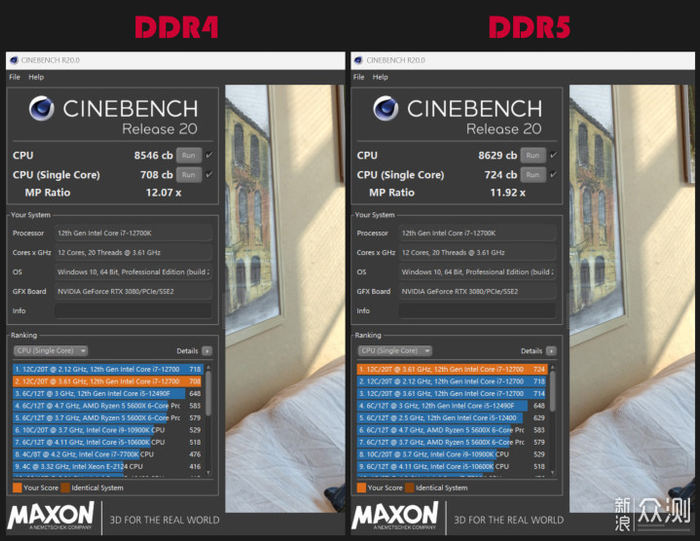The width and height of the screenshot is (700, 541).
Task: Open File menu in DDR5 Cinebench window
Action: coord(359,77)
